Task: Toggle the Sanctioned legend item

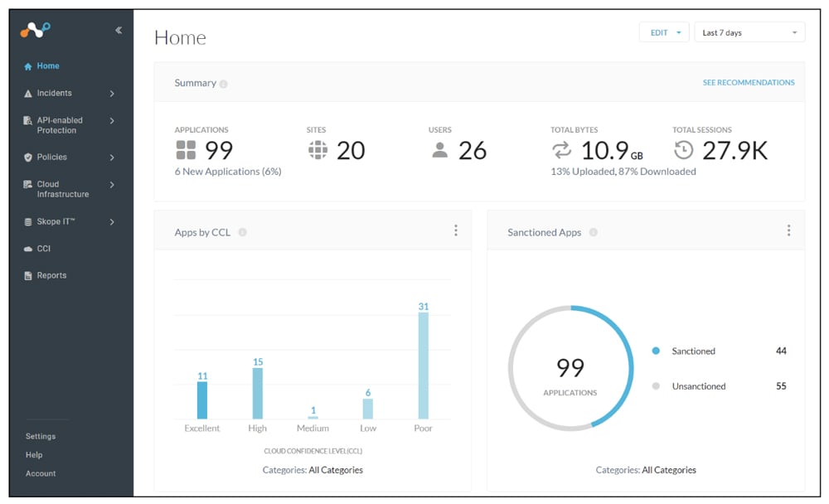Action: [x=692, y=351]
